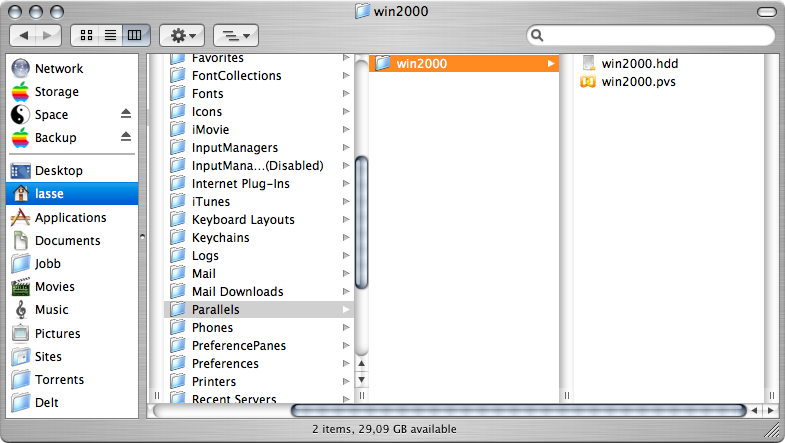Click the window resize grip corner
785x443 pixels.
[773, 430]
